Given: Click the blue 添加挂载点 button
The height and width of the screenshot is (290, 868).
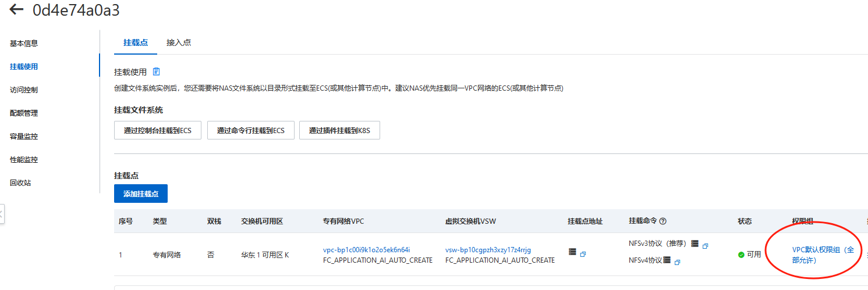Looking at the screenshot, I should [x=141, y=194].
